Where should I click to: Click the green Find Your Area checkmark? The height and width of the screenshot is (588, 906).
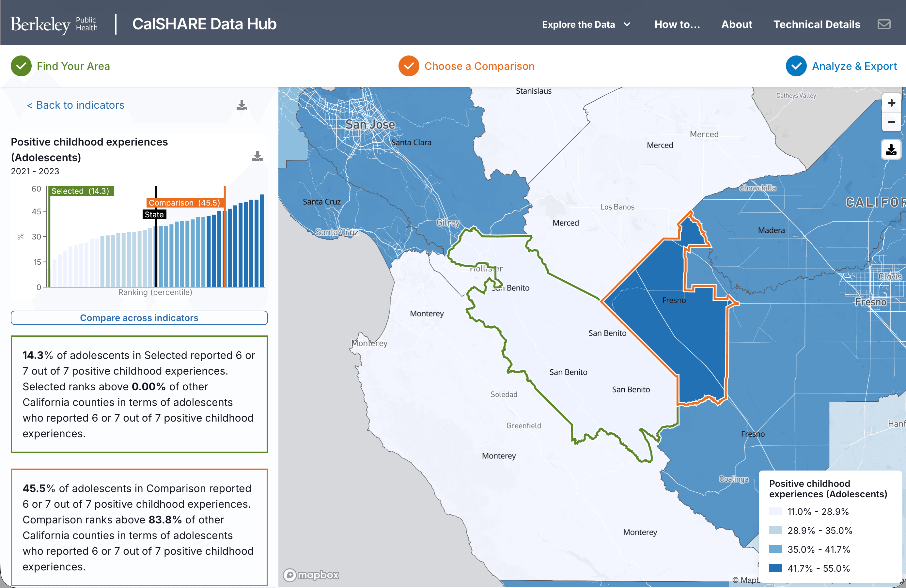(x=21, y=66)
